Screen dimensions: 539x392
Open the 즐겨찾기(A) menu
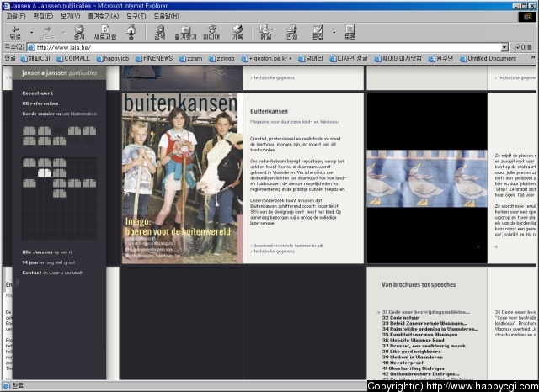tap(103, 16)
